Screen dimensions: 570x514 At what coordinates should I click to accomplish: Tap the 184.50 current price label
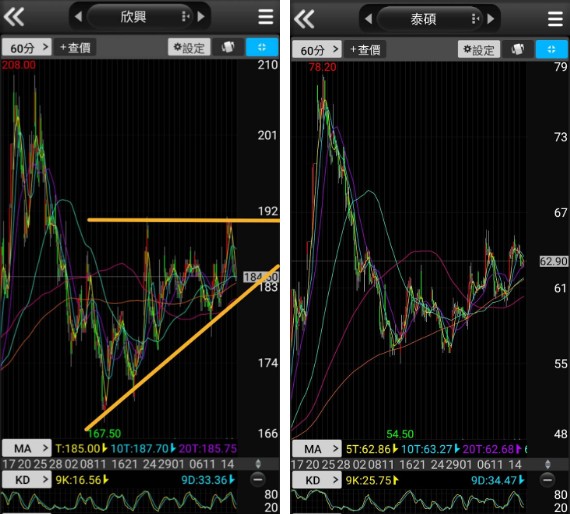[261, 277]
